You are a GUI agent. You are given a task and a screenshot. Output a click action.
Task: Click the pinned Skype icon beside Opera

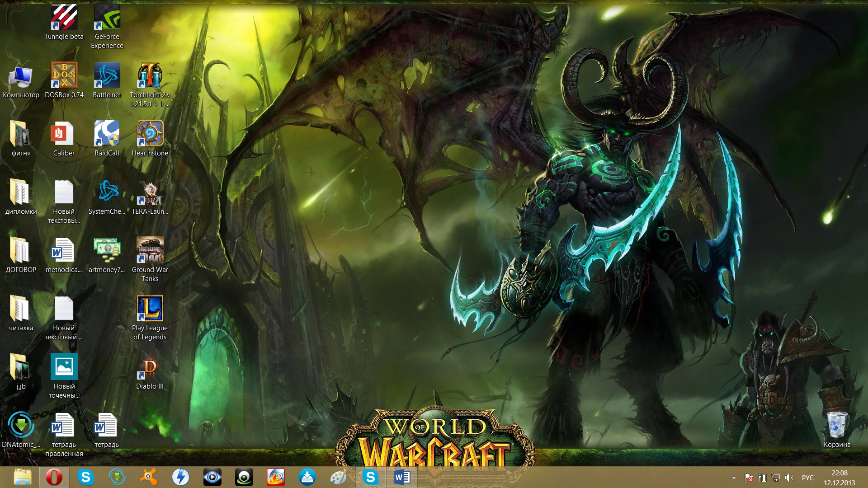tap(85, 477)
